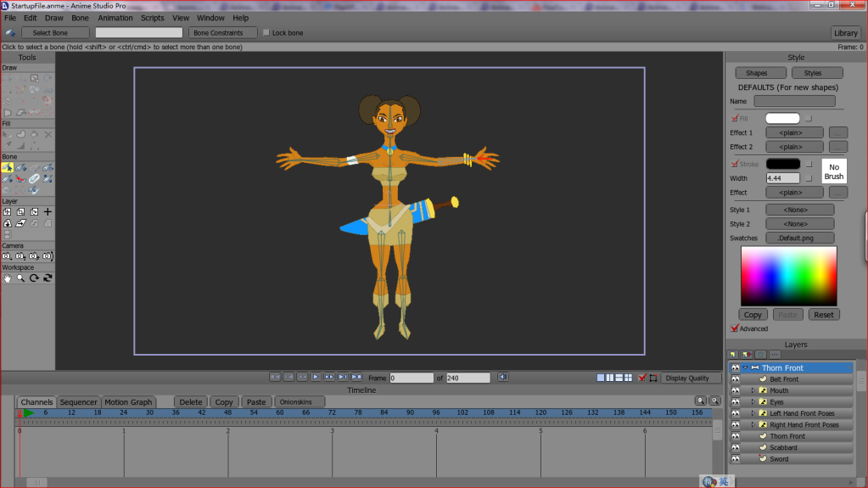The height and width of the screenshot is (488, 868).
Task: Uncheck the Fill checkbox in Style panel
Action: (735, 118)
